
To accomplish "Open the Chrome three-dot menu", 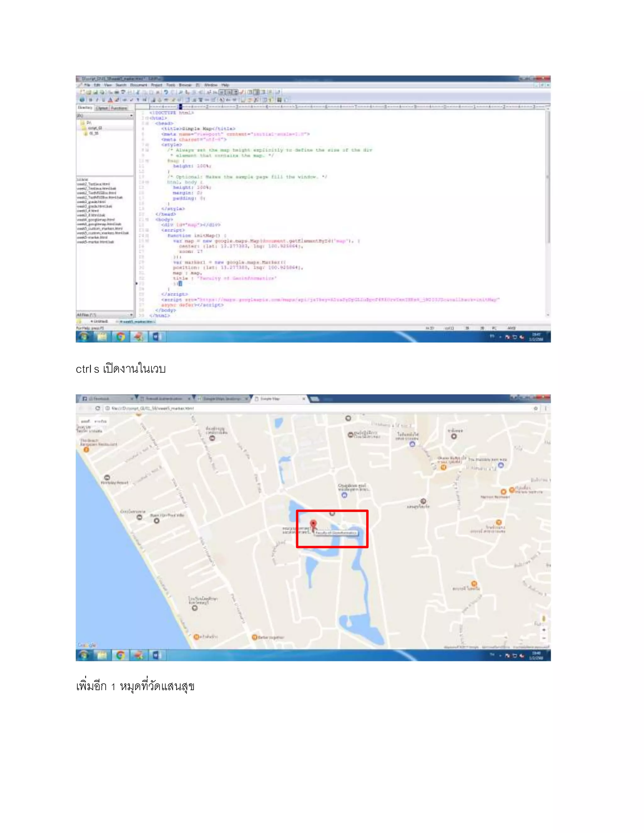I will tap(546, 409).
